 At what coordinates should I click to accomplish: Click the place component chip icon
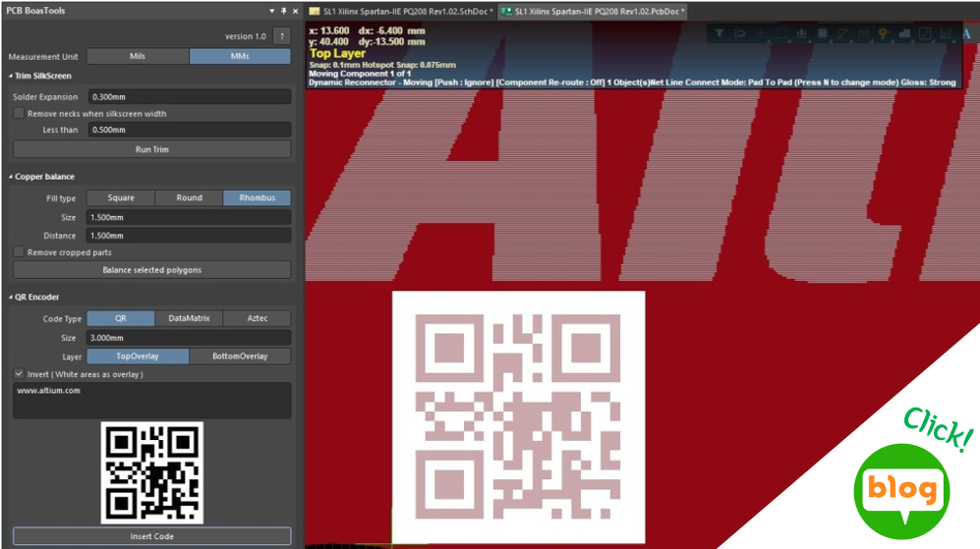pos(823,33)
